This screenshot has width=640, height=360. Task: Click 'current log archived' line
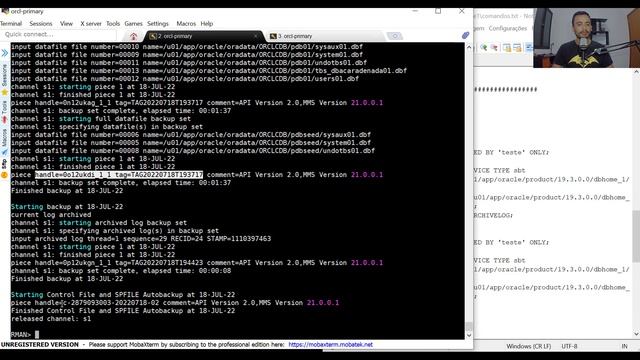coord(51,215)
